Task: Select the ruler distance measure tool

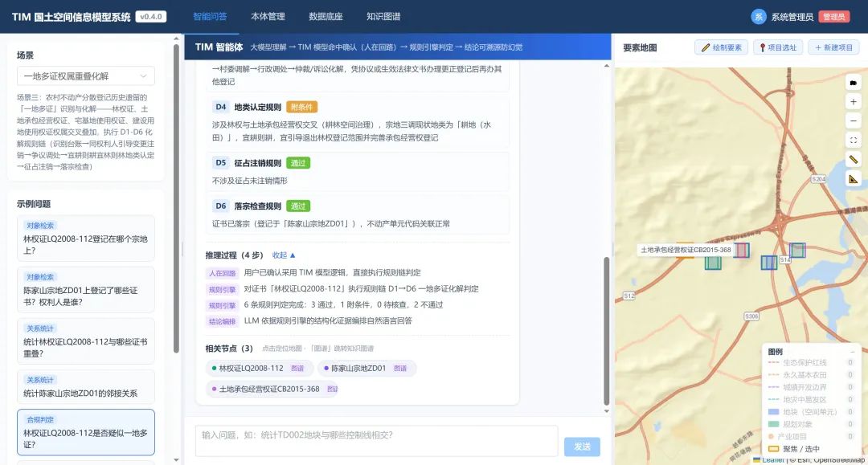Action: tap(853, 160)
